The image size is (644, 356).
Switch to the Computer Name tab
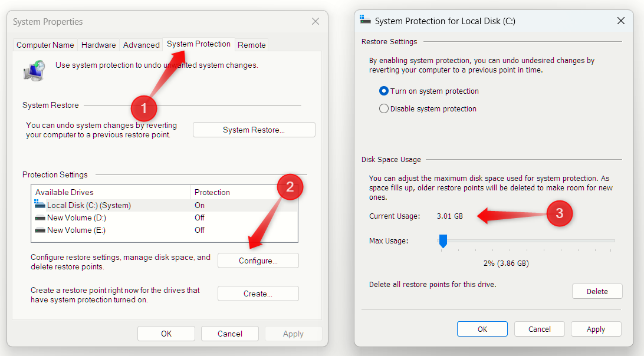[45, 45]
